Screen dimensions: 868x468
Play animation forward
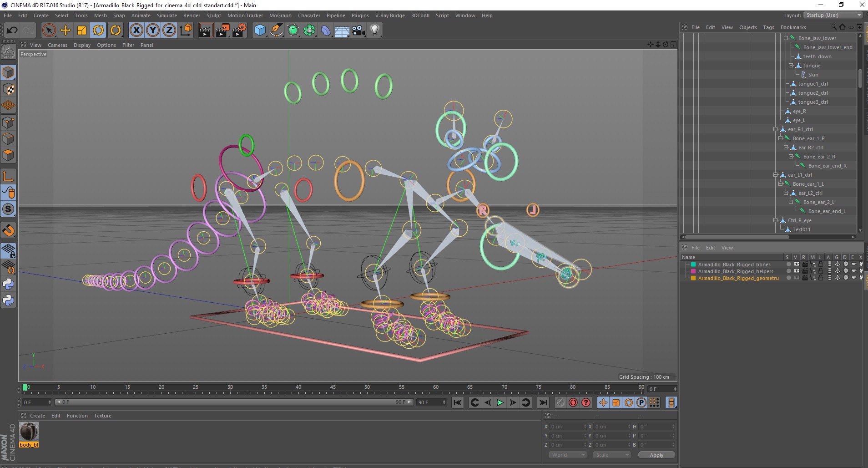tap(500, 402)
